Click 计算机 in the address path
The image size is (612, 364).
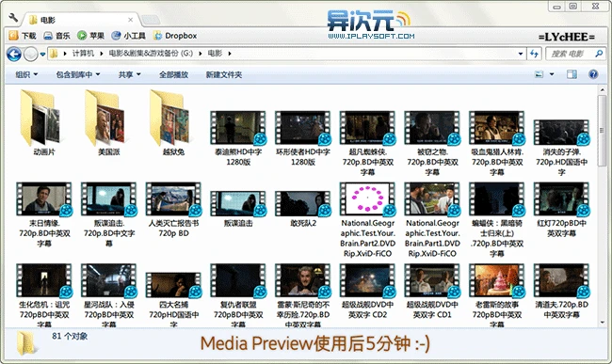coord(83,54)
